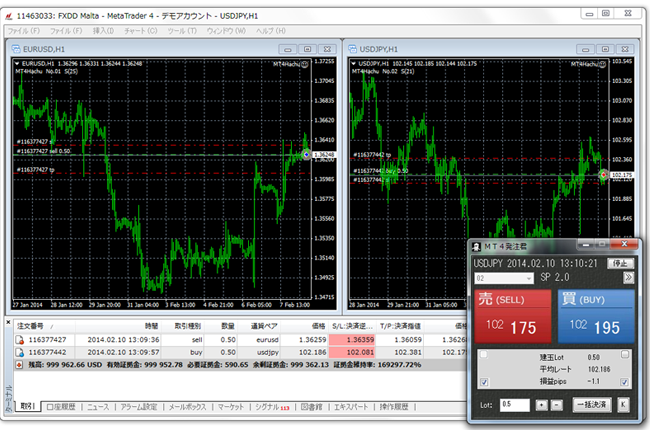Switch to the 取引 terminal tab
The height and width of the screenshot is (430, 650).
click(x=28, y=406)
